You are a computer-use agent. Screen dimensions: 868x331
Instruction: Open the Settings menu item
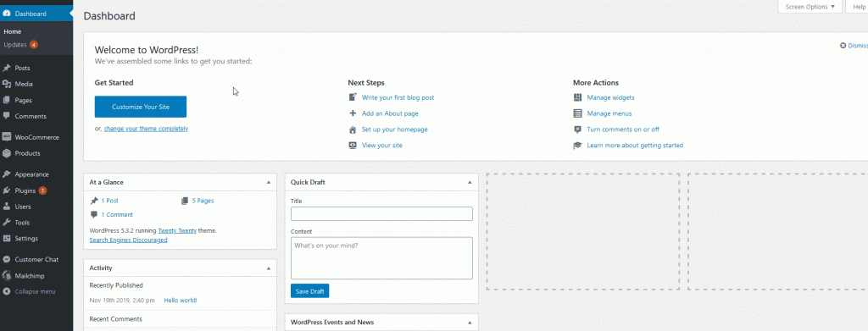click(x=26, y=238)
